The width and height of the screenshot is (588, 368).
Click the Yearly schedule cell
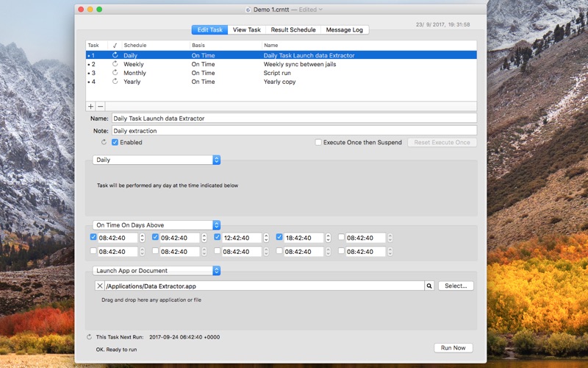[x=132, y=82]
